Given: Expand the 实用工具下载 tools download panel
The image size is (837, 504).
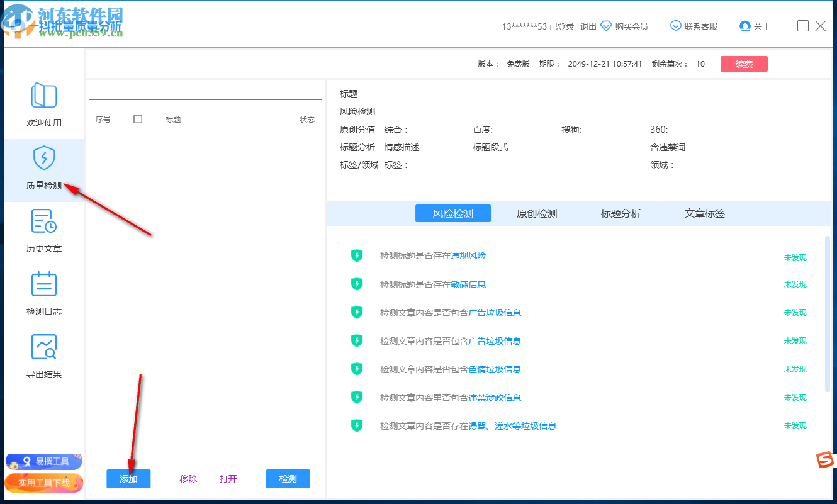Looking at the screenshot, I should click(x=43, y=483).
